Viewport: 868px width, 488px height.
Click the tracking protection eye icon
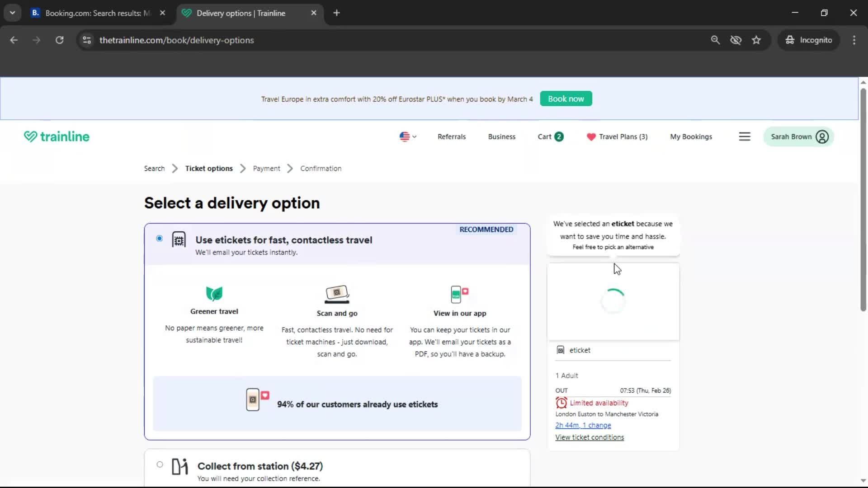point(736,40)
